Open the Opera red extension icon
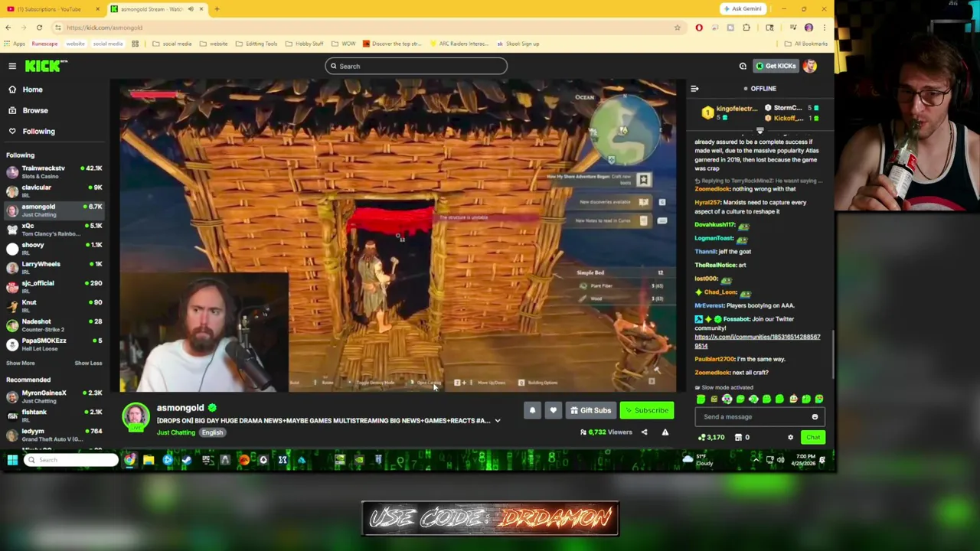980x551 pixels. [699, 28]
